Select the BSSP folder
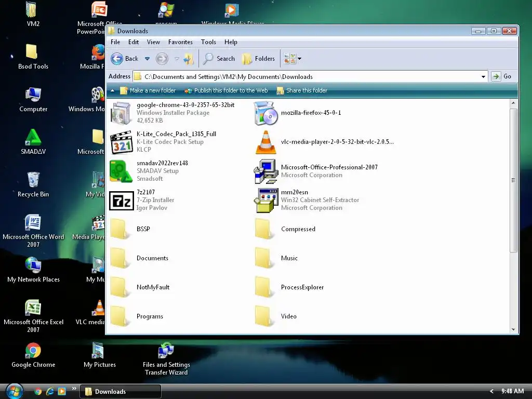This screenshot has height=399, width=532. (130, 229)
